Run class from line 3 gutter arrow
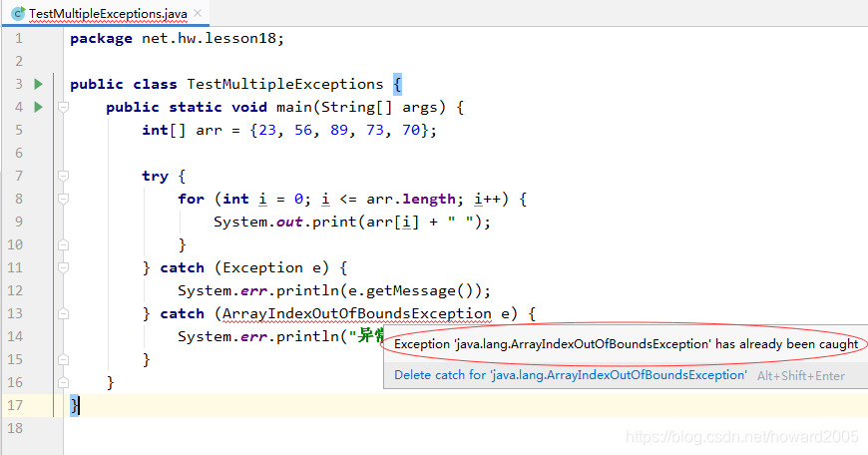Screen dimensions: 868x455 click(38, 84)
